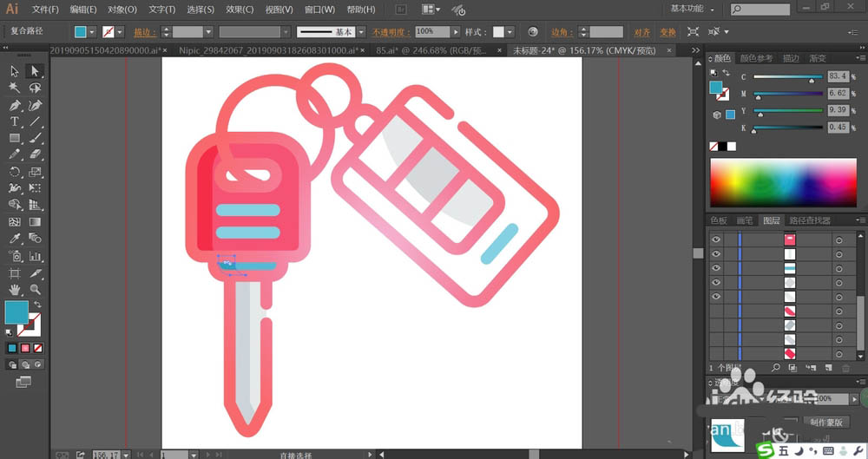Select the Gradient tool
868x459 pixels.
(x=35, y=222)
